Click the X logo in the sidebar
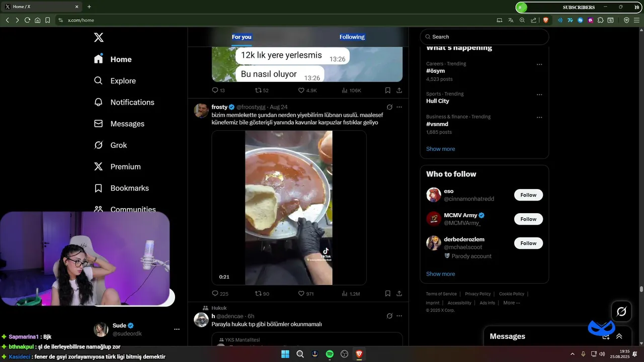 (99, 37)
